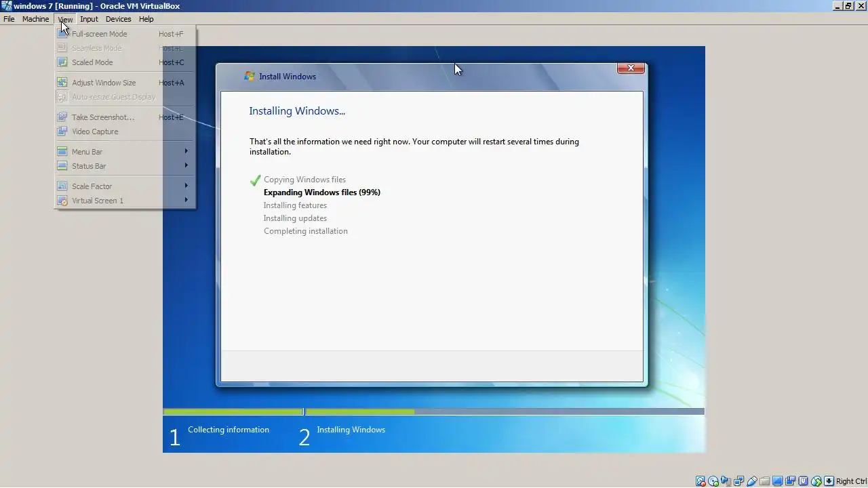Viewport: 868px width, 488px height.
Task: Close the open View menu
Action: (x=65, y=19)
